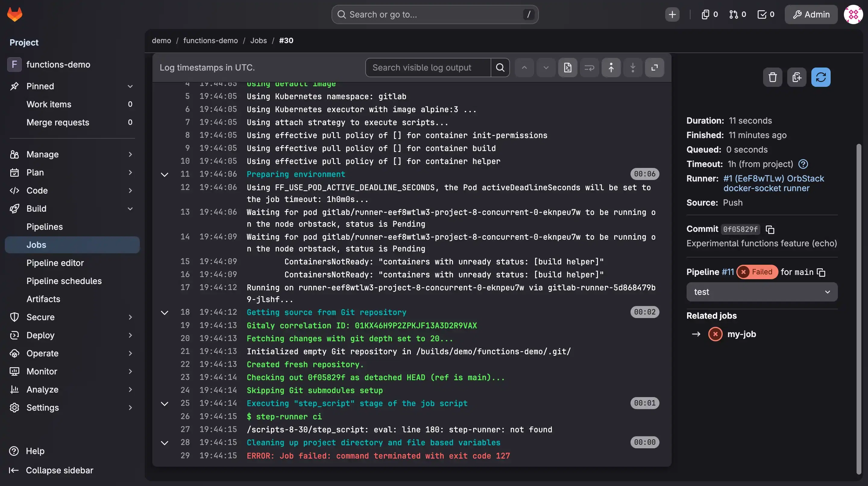This screenshot has width=868, height=486.
Task: Open functions-demo project name in sidebar
Action: (58, 65)
